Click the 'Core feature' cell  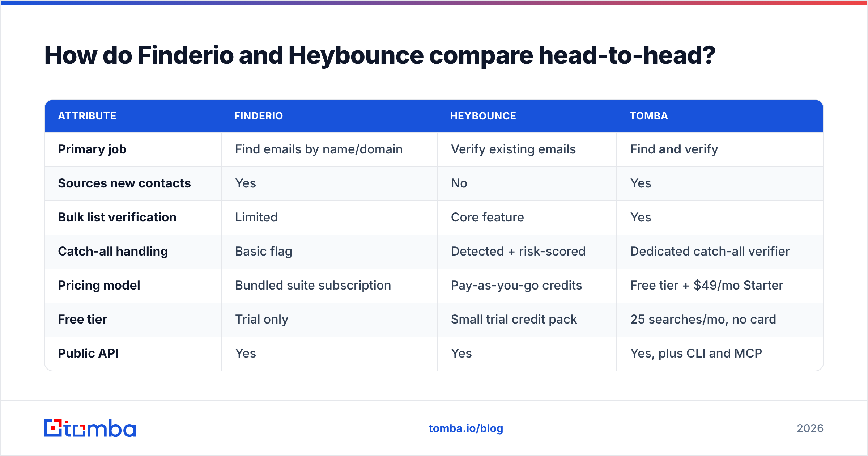point(487,217)
